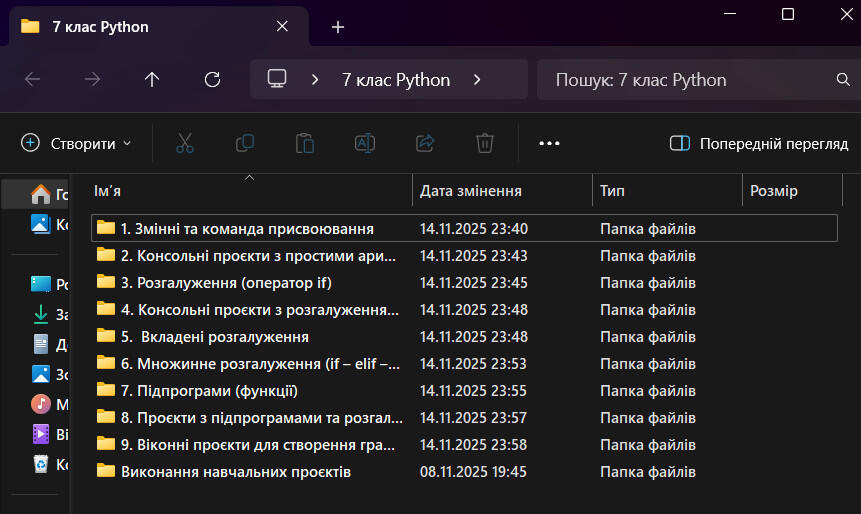
Task: Click the Paste clipboard icon
Action: point(305,143)
